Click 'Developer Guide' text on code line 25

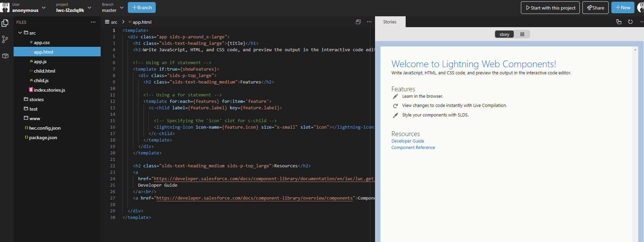(157, 185)
